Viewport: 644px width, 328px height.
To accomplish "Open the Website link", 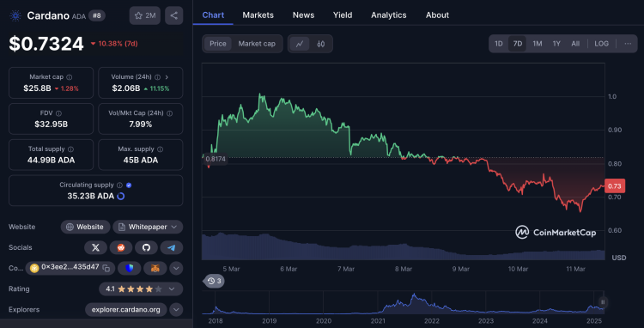I will click(85, 227).
